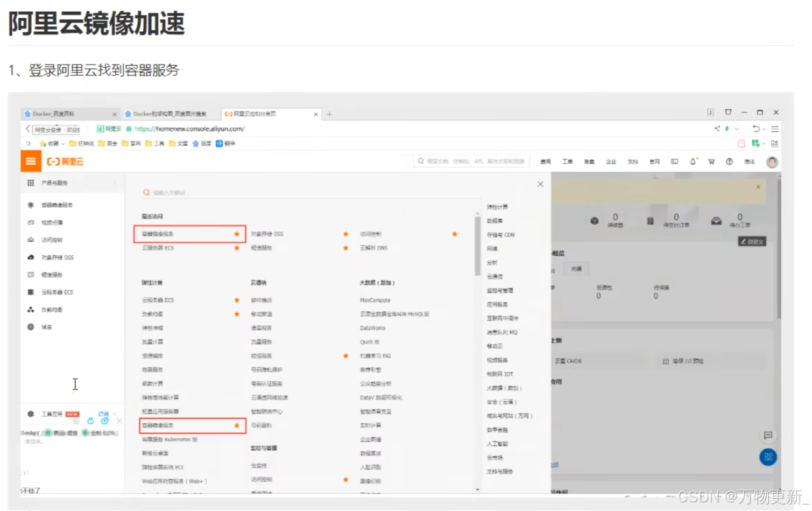Viewport: 812px width, 511px height.
Task: Click the 域名 globe sidebar icon
Action: (31, 327)
